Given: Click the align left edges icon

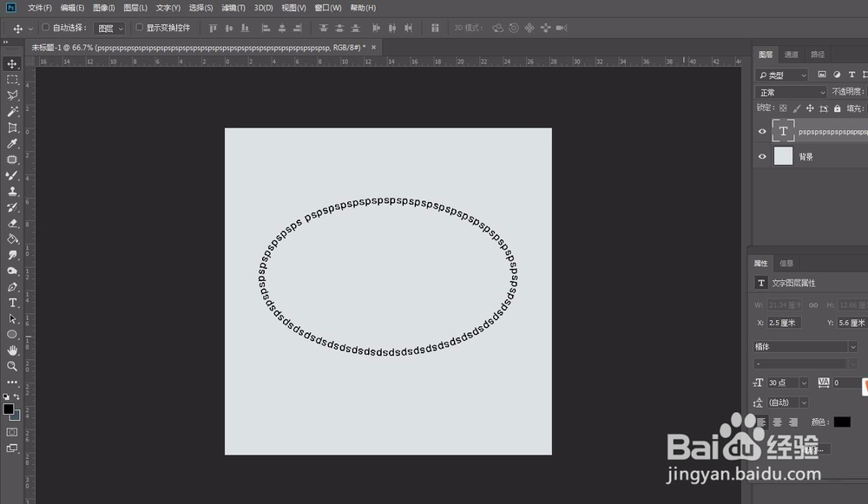Looking at the screenshot, I should coord(266,28).
